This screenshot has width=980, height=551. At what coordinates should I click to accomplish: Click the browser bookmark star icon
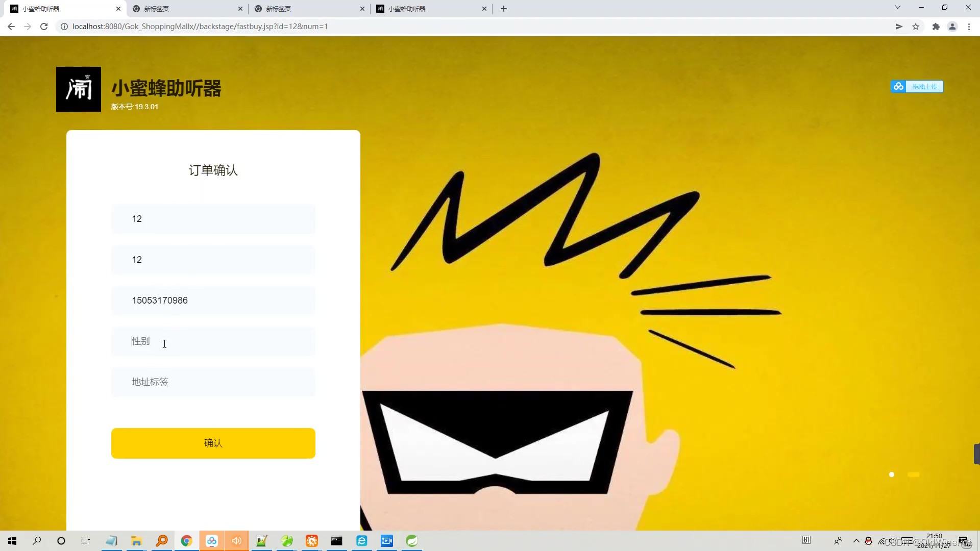click(x=916, y=27)
